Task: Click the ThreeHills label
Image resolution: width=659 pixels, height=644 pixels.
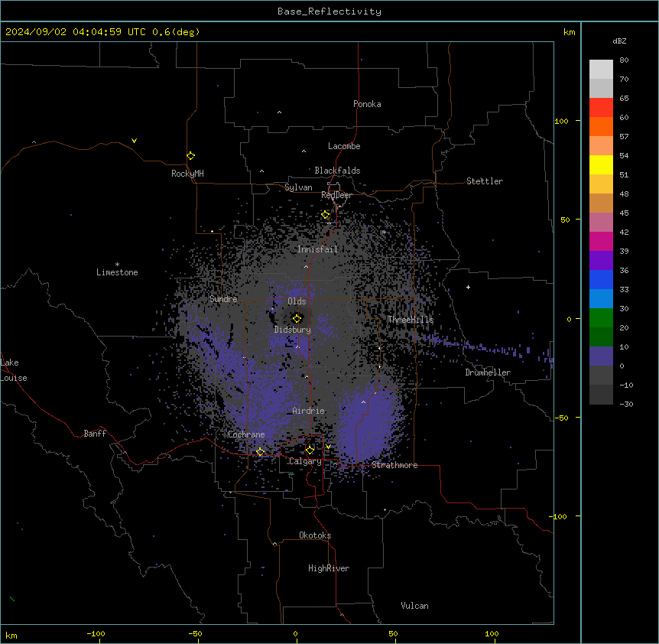Action: coord(411,320)
